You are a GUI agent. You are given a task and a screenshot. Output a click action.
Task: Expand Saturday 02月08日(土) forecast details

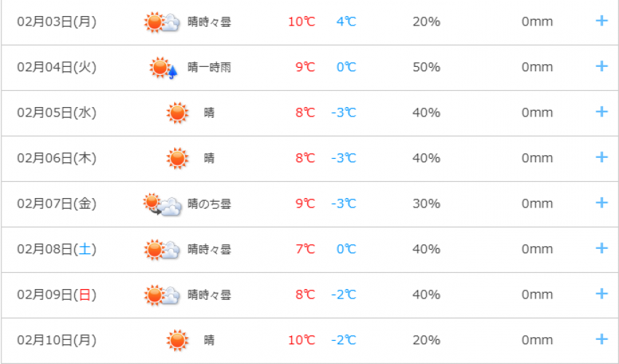[x=602, y=248]
